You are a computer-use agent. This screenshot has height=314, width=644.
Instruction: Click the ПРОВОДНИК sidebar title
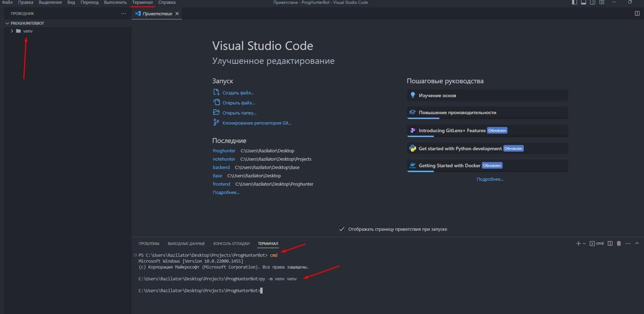(23, 14)
